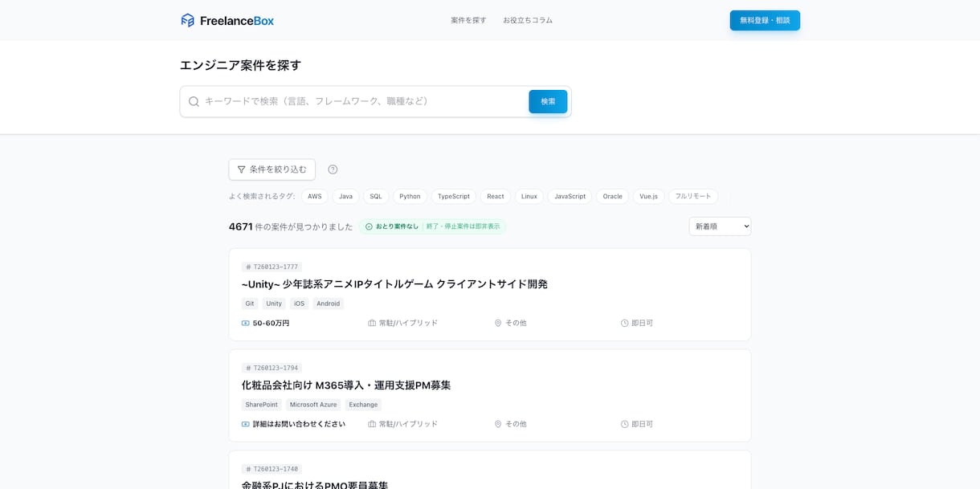Select the Java popular tag

tap(345, 197)
